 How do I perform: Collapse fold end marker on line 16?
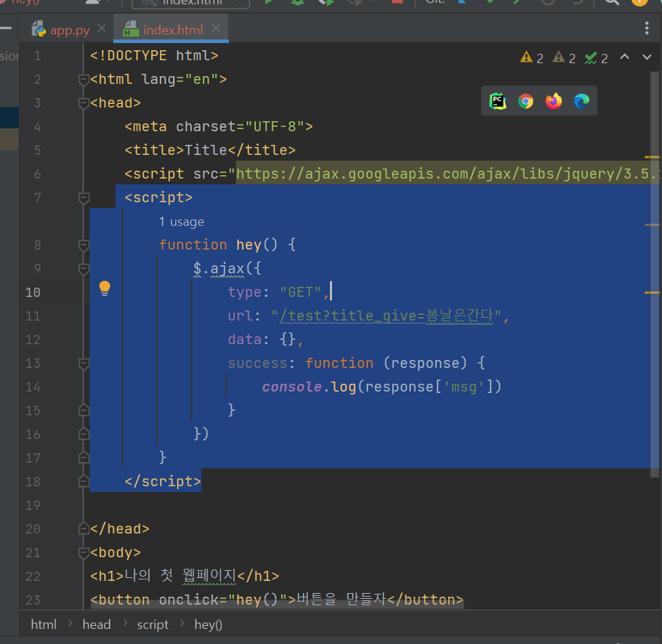[x=84, y=434]
